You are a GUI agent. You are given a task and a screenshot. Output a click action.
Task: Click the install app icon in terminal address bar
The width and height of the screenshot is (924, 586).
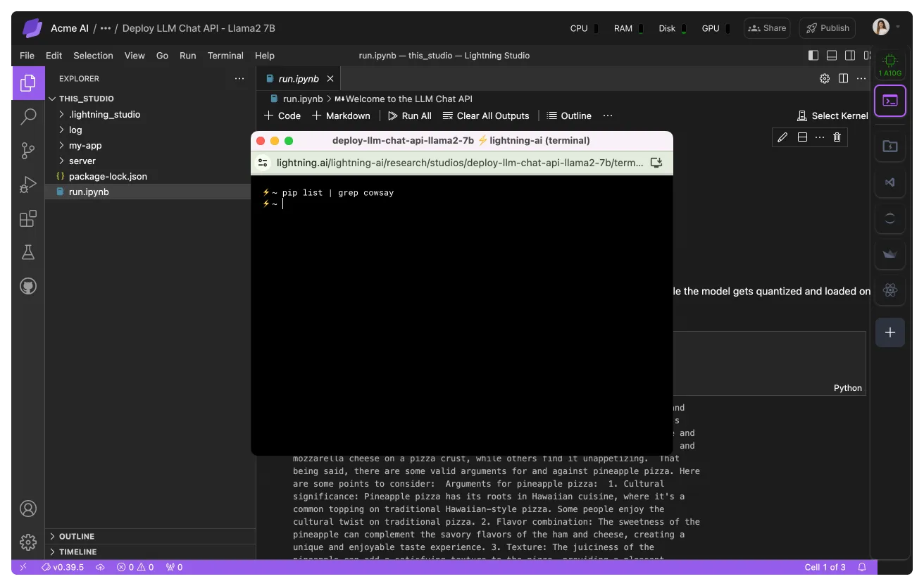[656, 163]
